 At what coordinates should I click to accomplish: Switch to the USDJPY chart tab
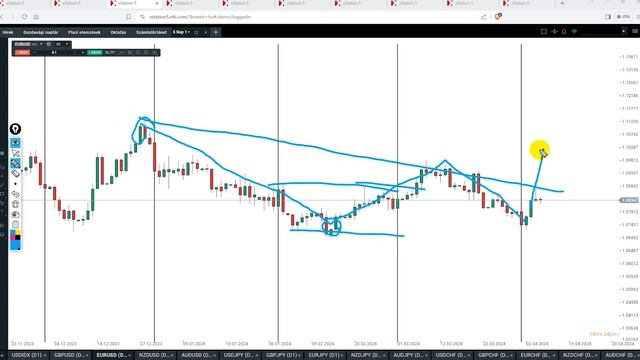point(240,356)
